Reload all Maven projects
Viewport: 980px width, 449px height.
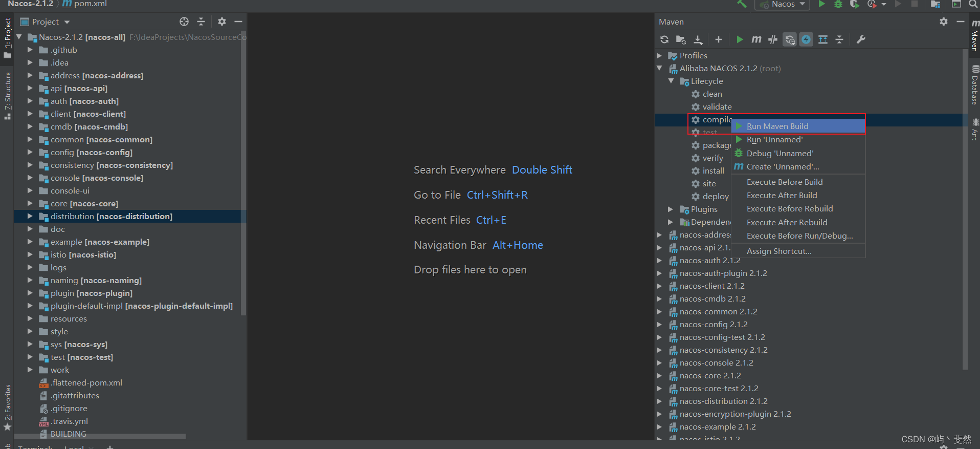click(664, 39)
